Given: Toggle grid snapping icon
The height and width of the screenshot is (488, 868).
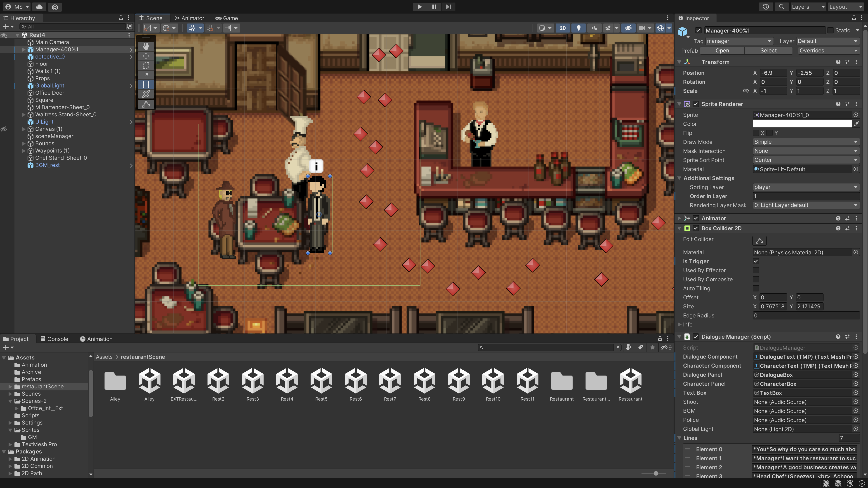Looking at the screenshot, I should pos(210,28).
